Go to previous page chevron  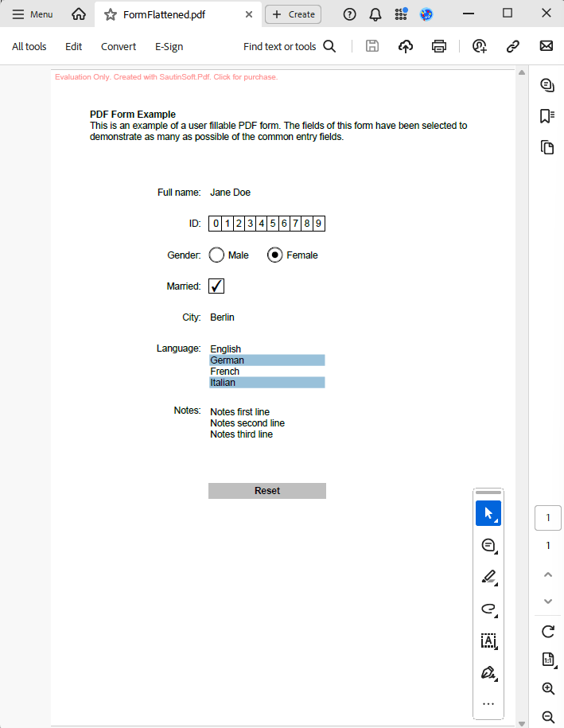[547, 574]
